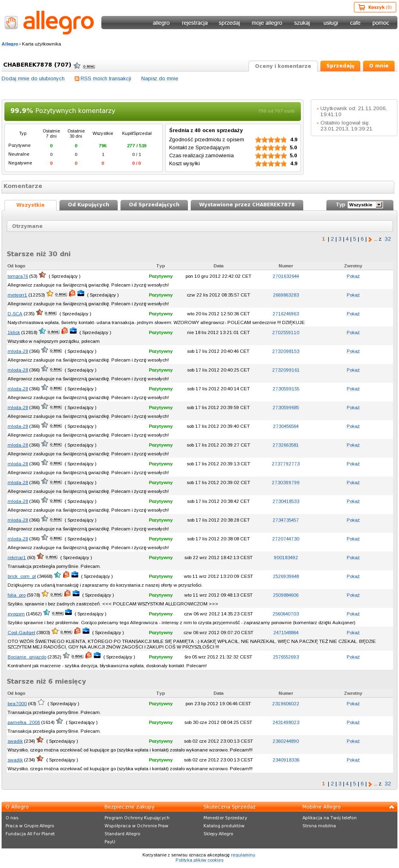This screenshot has width=399, height=868.
Task: Click the footer collapse arrow icon
Action: coord(391,807)
